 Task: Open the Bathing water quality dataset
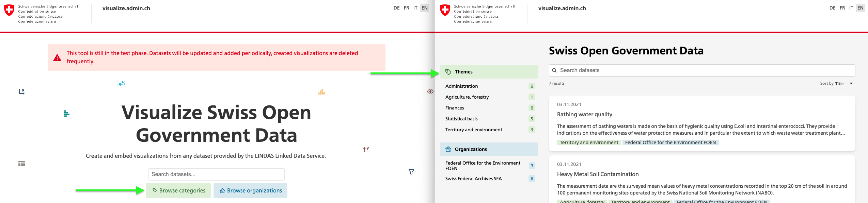pyautogui.click(x=585, y=114)
